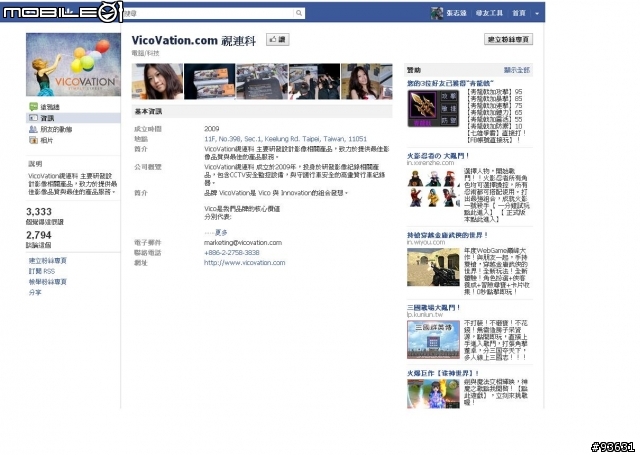Open 尋友工具 (Find Friends) in top bar
The height and width of the screenshot is (455, 640).
click(489, 13)
